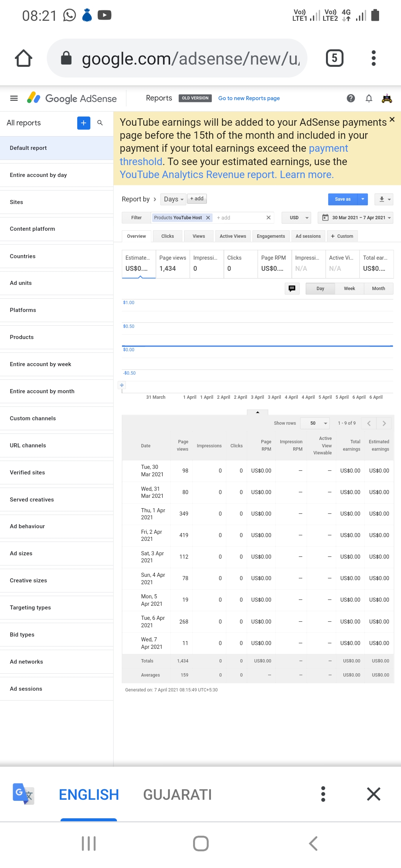Clear all filters with the X icon
Viewport: 401px width, 868px height.
coord(268,218)
